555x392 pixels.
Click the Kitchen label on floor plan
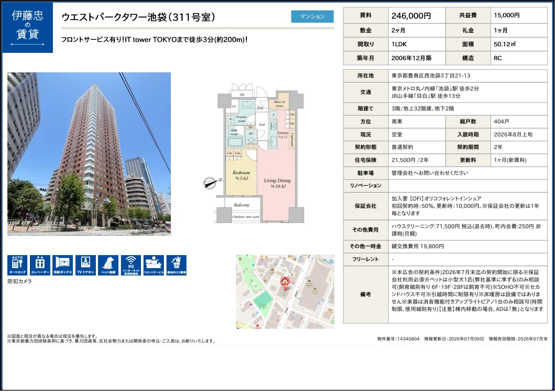click(283, 135)
